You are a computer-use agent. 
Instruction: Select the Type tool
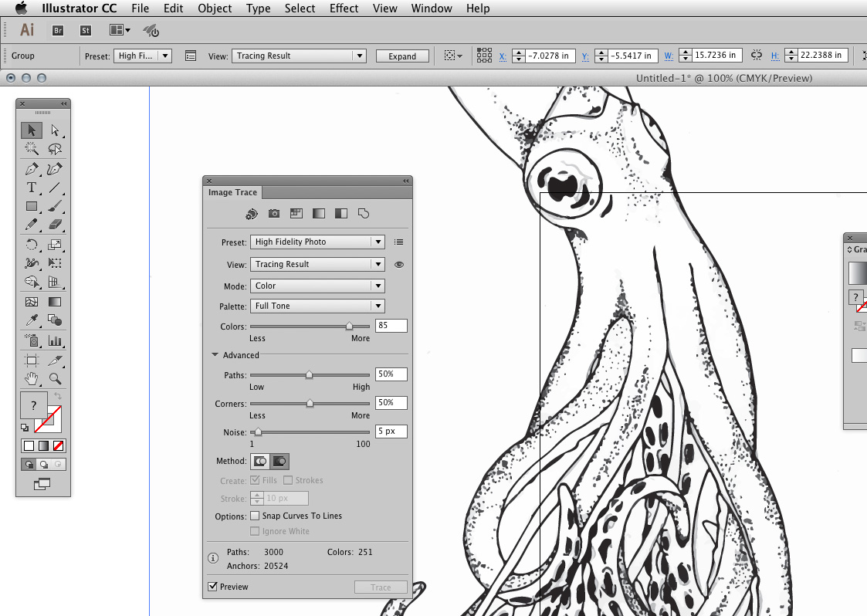[x=30, y=188]
